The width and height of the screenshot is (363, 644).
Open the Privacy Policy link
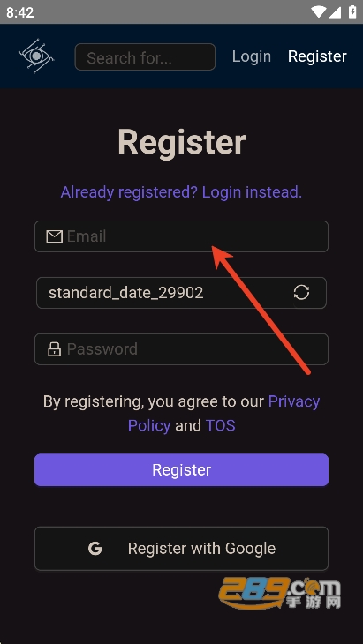[x=223, y=413]
